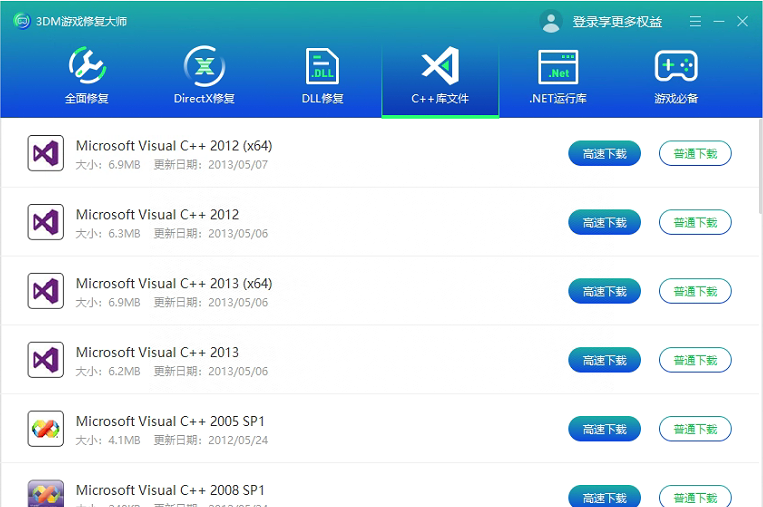The height and width of the screenshot is (507, 763).
Task: 高速下载 Visual C++ 2008 SP1
Action: point(604,496)
